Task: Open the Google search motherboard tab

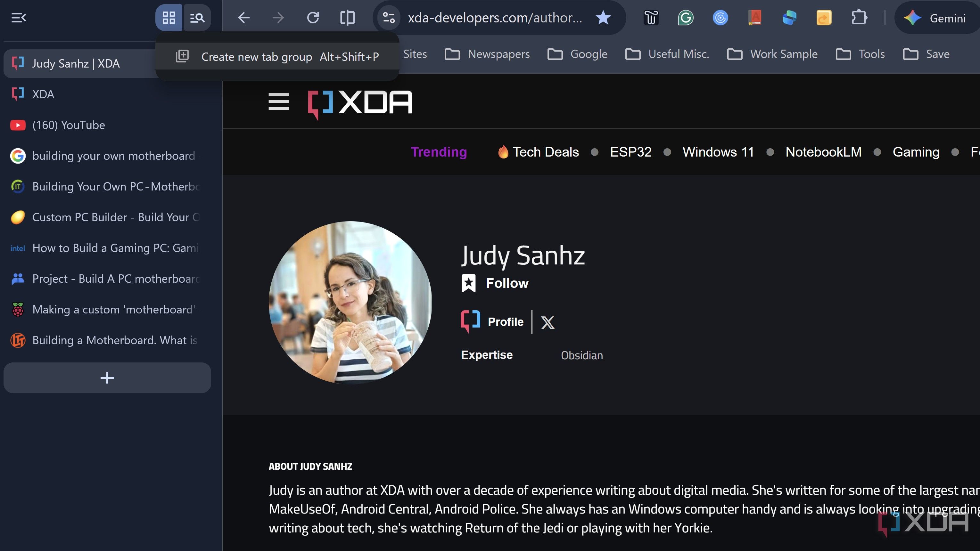Action: coord(107,156)
